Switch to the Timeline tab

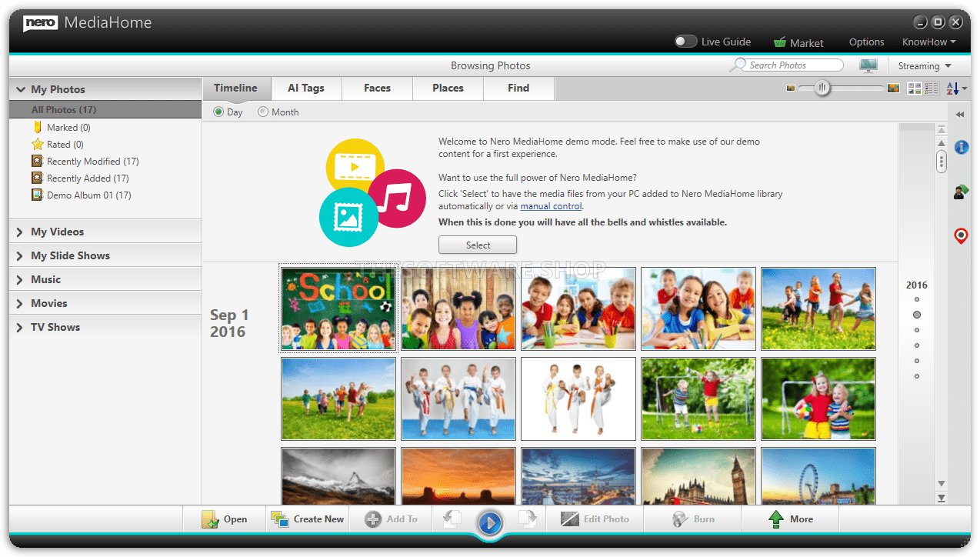point(235,88)
